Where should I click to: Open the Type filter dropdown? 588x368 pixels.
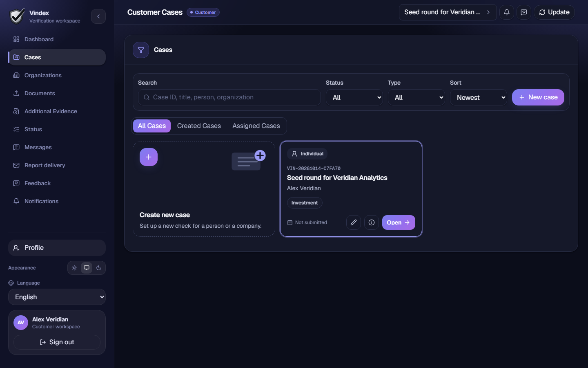tap(416, 97)
